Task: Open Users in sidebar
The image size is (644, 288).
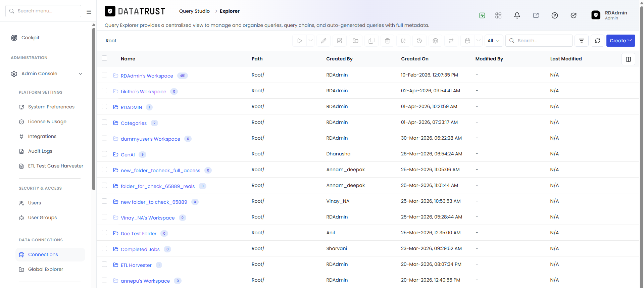Action: [34, 203]
